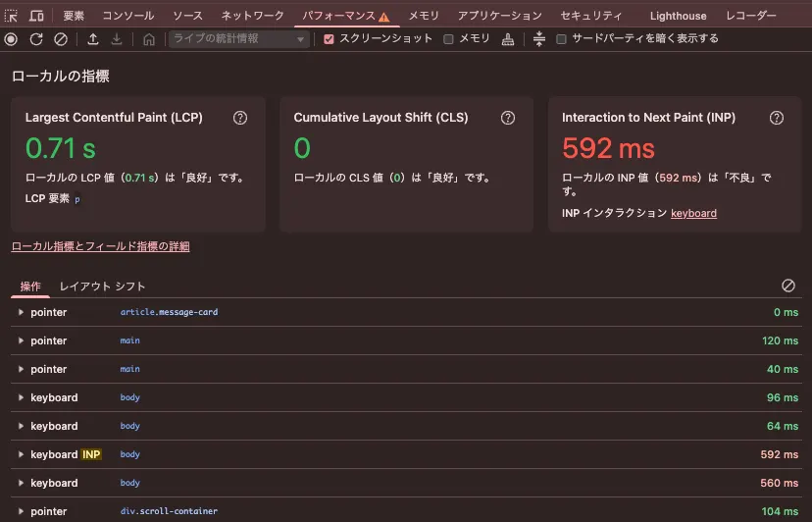The height and width of the screenshot is (522, 812).
Task: Expand the keyboard body 560 ms row
Action: click(21, 483)
